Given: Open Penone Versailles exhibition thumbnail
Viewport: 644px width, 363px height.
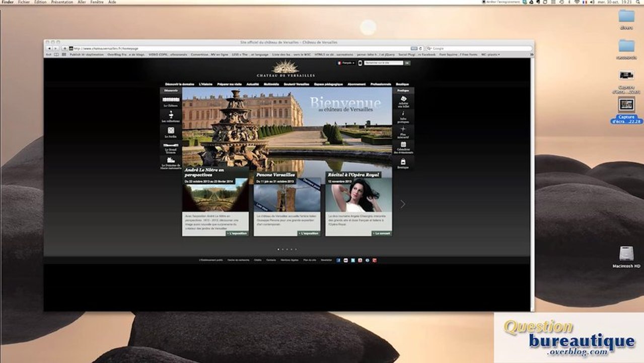Looking at the screenshot, I should (287, 195).
